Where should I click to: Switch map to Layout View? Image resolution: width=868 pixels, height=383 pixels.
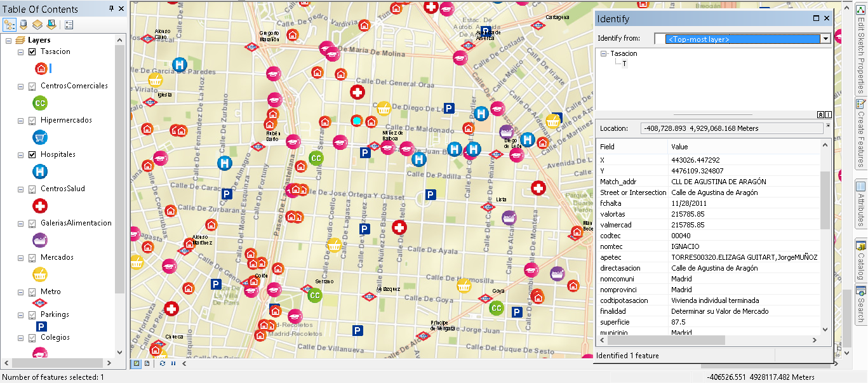pos(147,363)
